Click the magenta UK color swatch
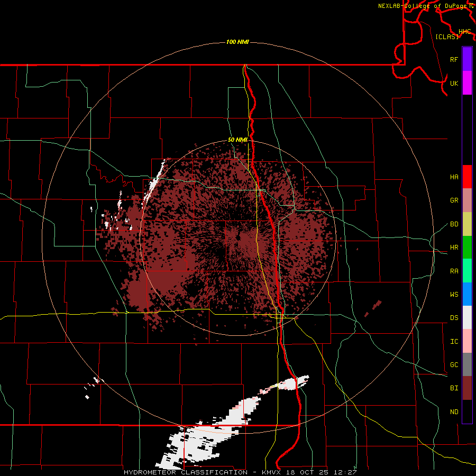The height and width of the screenshot is (476, 476). pyautogui.click(x=467, y=83)
